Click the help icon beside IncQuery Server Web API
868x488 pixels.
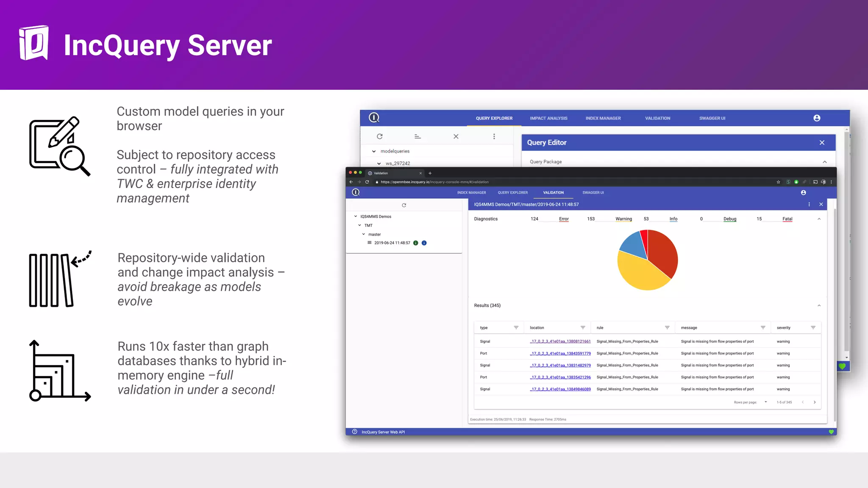pyautogui.click(x=355, y=432)
